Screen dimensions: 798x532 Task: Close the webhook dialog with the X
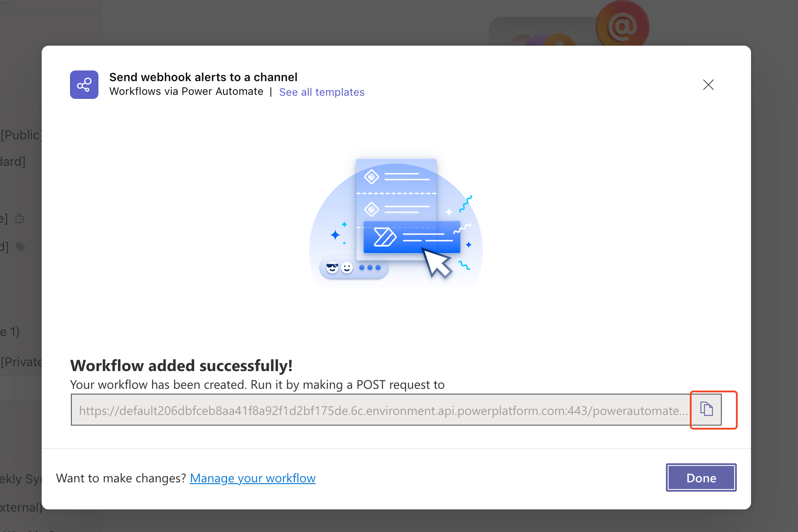coord(708,85)
